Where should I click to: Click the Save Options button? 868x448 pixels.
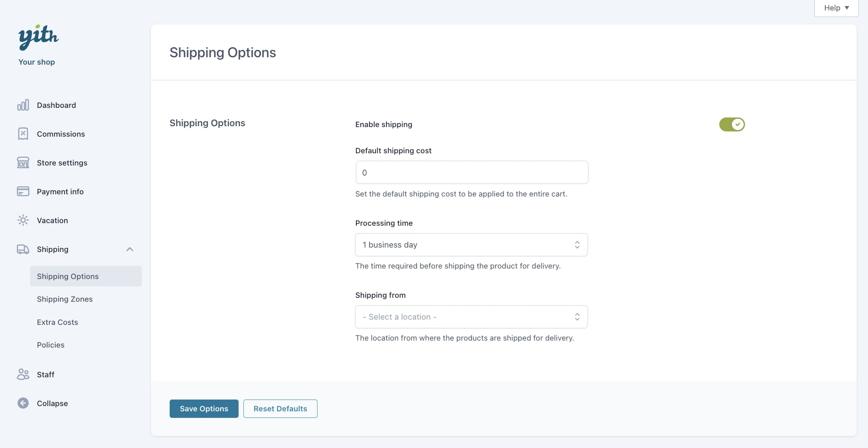[x=204, y=409]
